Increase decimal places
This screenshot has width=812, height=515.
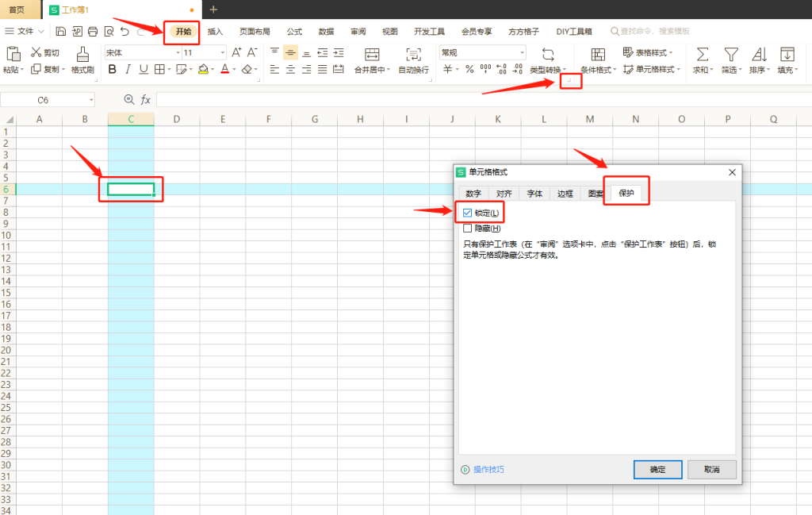(x=501, y=69)
